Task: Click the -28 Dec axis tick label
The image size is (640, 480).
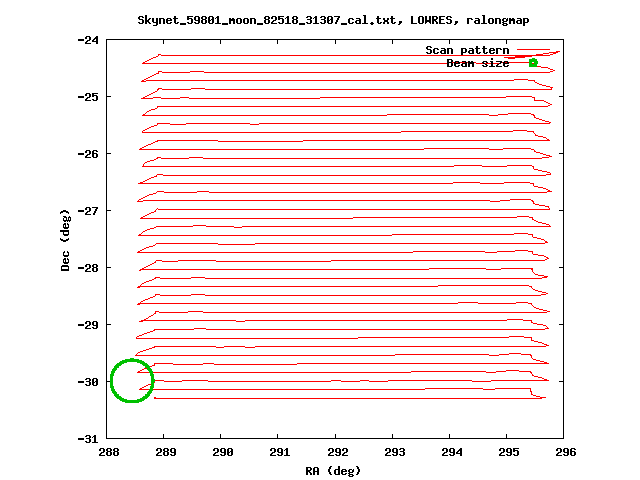Action: point(88,268)
